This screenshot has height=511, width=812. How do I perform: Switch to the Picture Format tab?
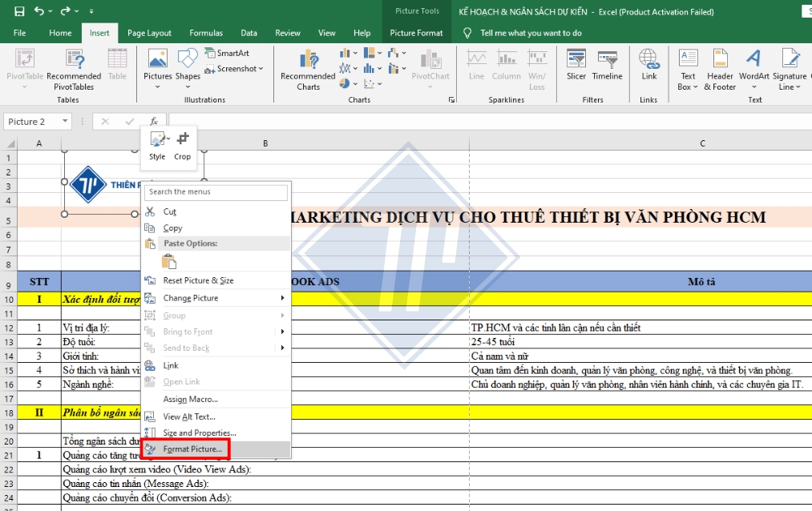416,33
